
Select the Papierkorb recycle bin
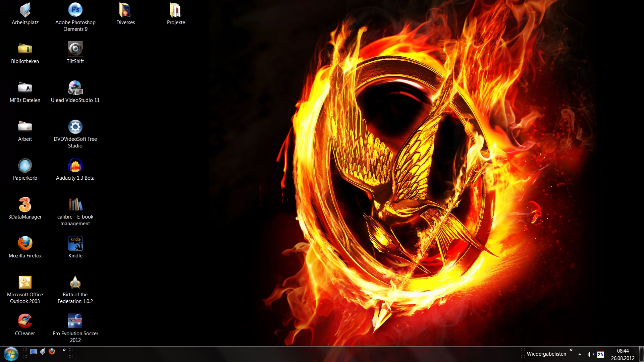coord(25,166)
